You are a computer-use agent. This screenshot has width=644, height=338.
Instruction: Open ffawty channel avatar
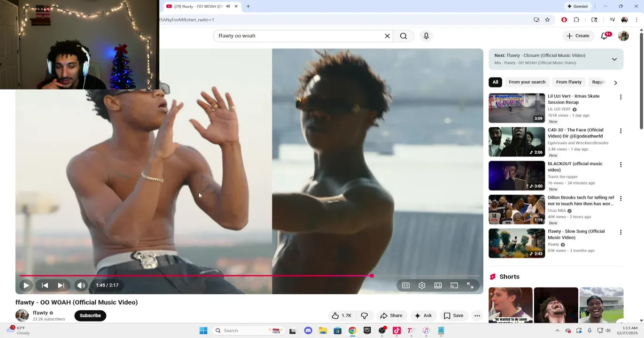click(22, 315)
